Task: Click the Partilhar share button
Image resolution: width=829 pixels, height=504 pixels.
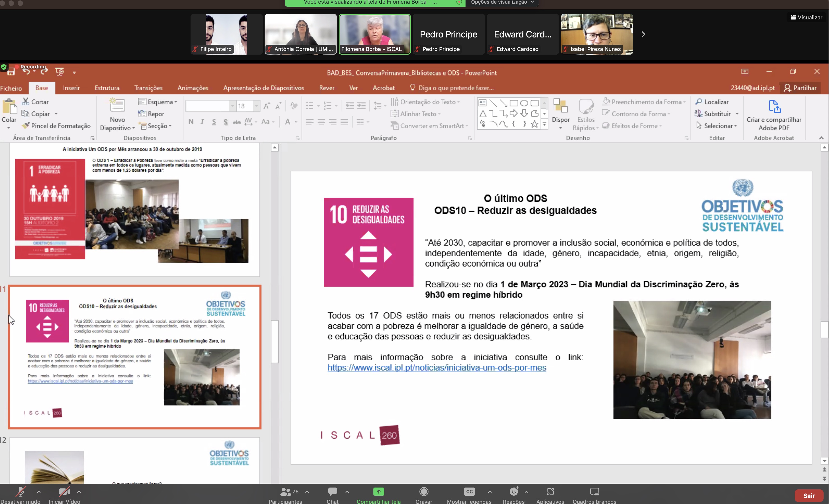Action: 800,88
